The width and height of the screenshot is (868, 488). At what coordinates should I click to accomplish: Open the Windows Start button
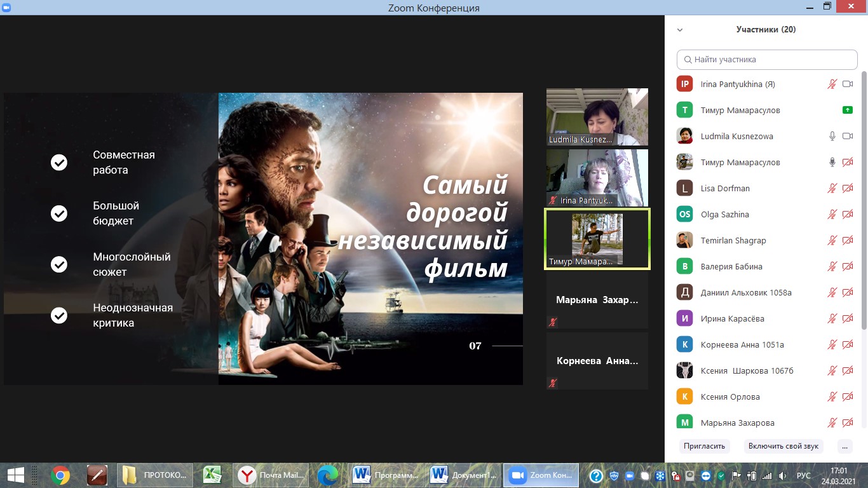(15, 475)
